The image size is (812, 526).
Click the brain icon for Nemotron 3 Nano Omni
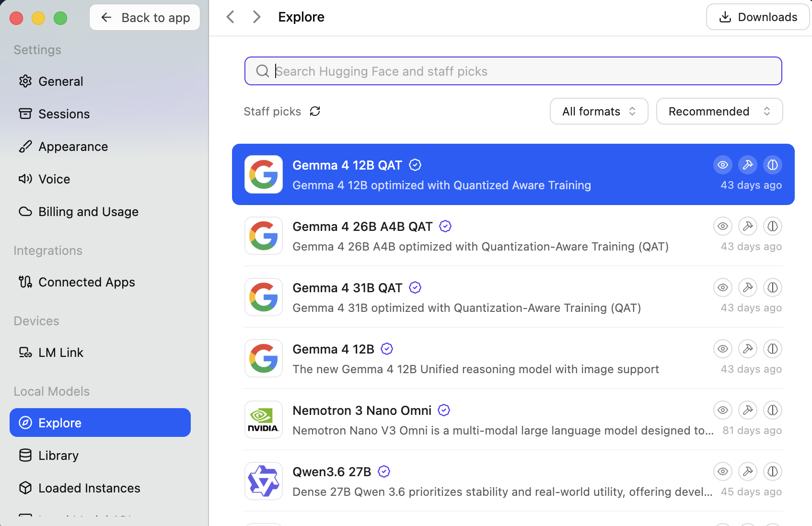tap(773, 410)
